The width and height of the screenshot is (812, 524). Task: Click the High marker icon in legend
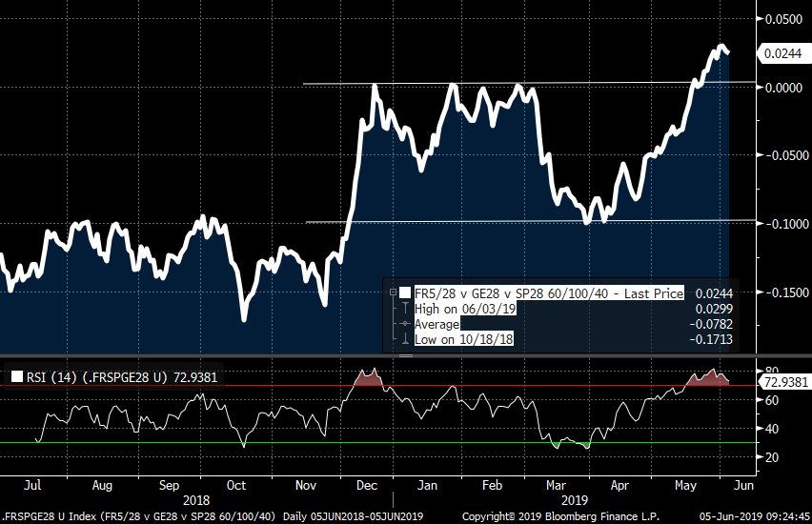click(x=405, y=309)
